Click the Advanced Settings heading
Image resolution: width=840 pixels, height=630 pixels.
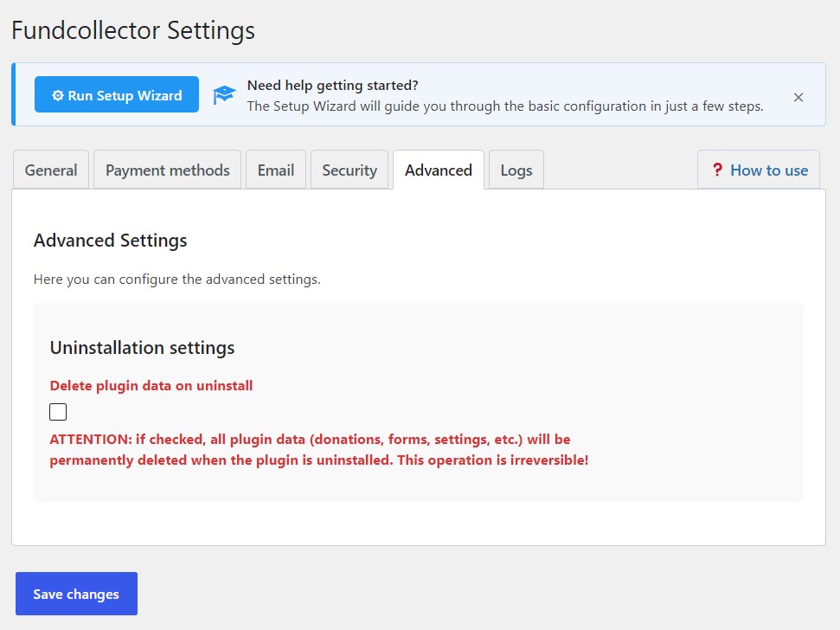[111, 241]
